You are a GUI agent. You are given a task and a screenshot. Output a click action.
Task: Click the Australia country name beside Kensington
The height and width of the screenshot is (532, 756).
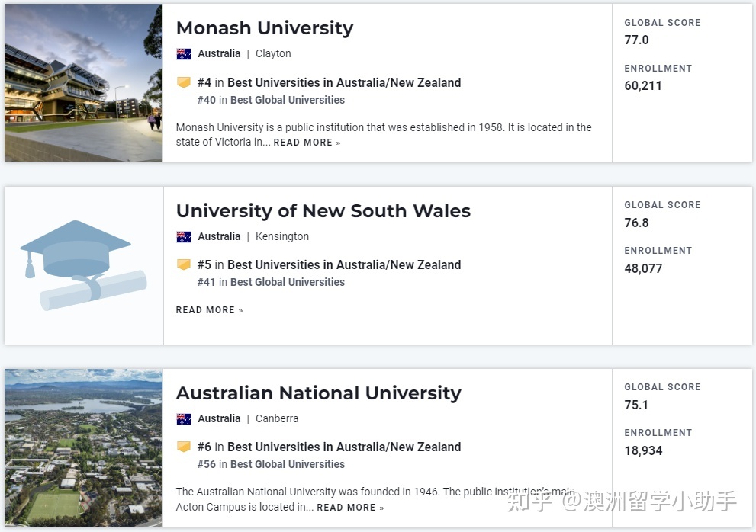pos(219,236)
